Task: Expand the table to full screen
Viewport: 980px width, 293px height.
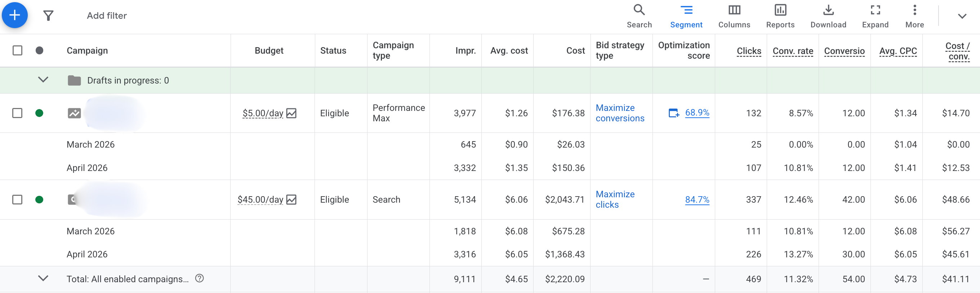Action: coord(875,16)
